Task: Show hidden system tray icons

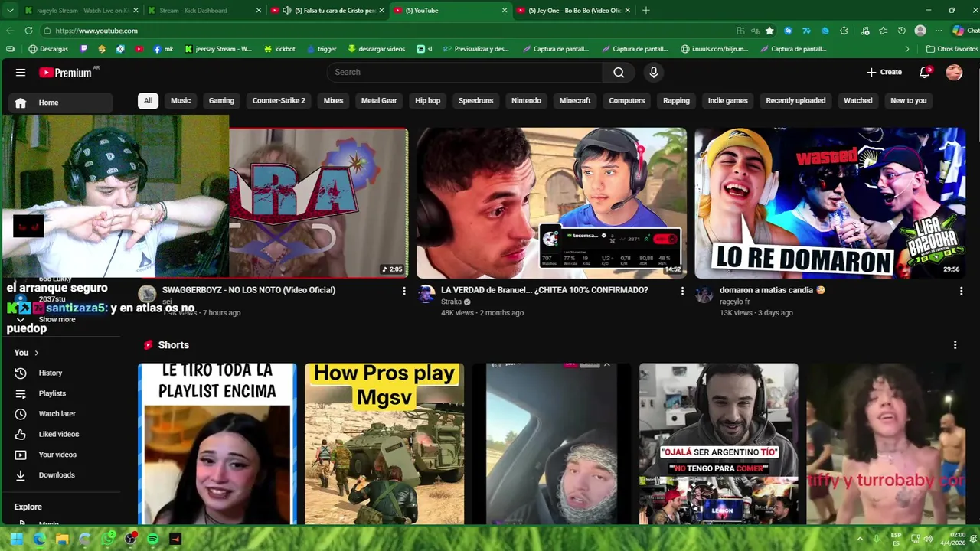Action: [859, 539]
